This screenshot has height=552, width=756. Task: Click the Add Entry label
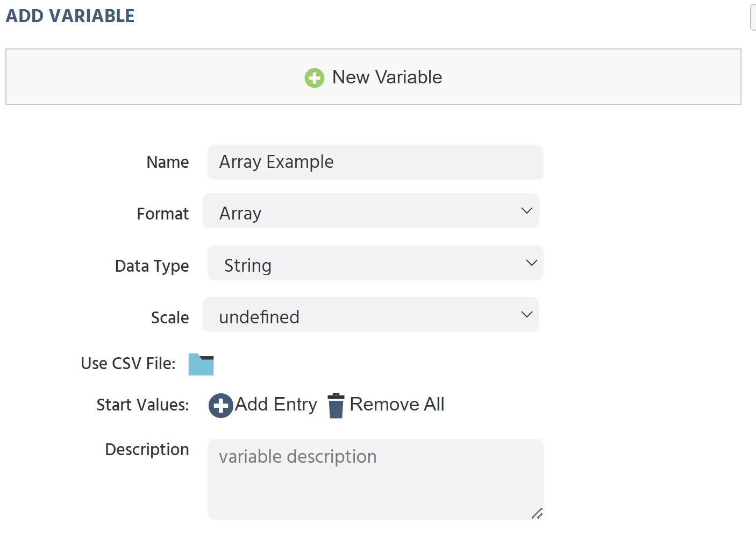[x=276, y=404]
